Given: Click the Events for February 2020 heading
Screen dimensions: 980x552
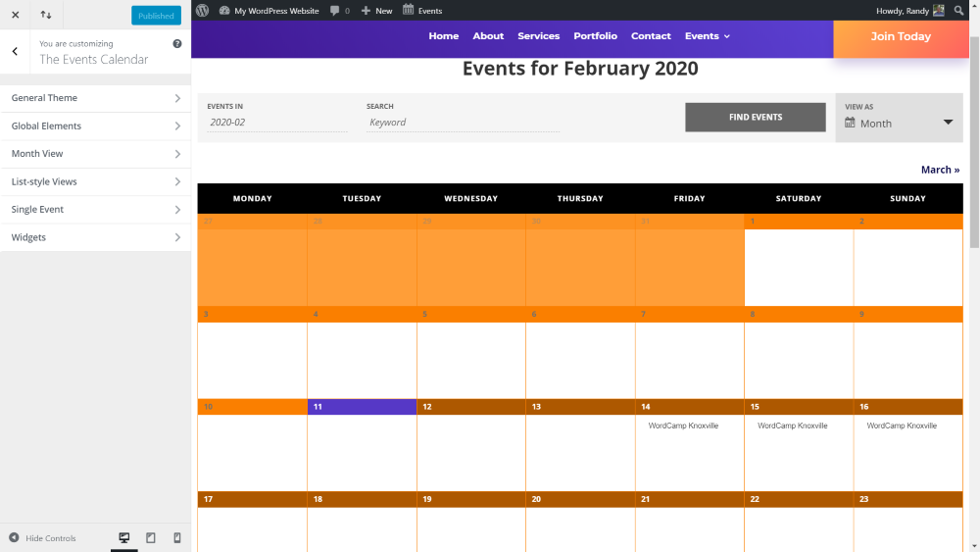Looking at the screenshot, I should tap(580, 68).
